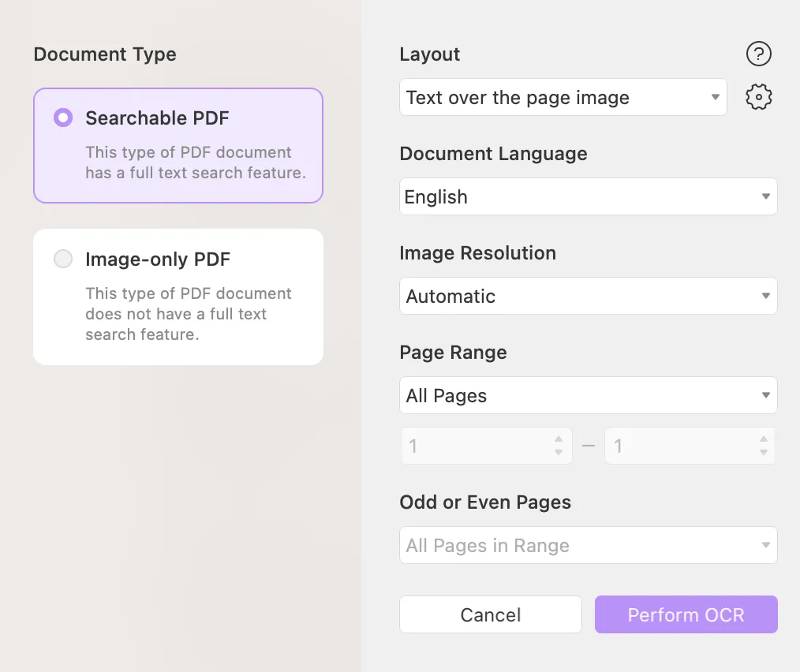Click the Perform OCR button
Image resolution: width=800 pixels, height=672 pixels.
(686, 614)
